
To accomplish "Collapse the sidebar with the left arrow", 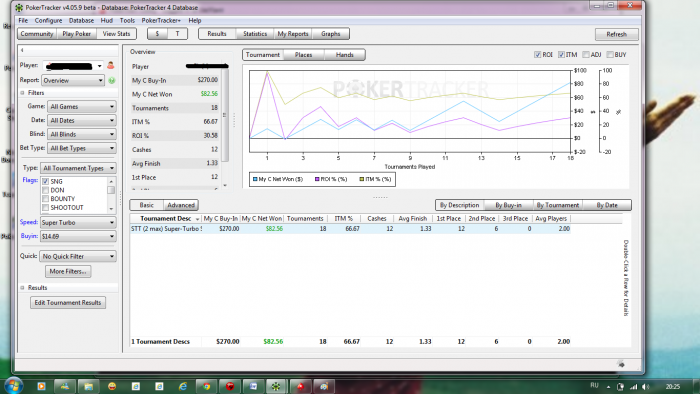I will pos(22,50).
